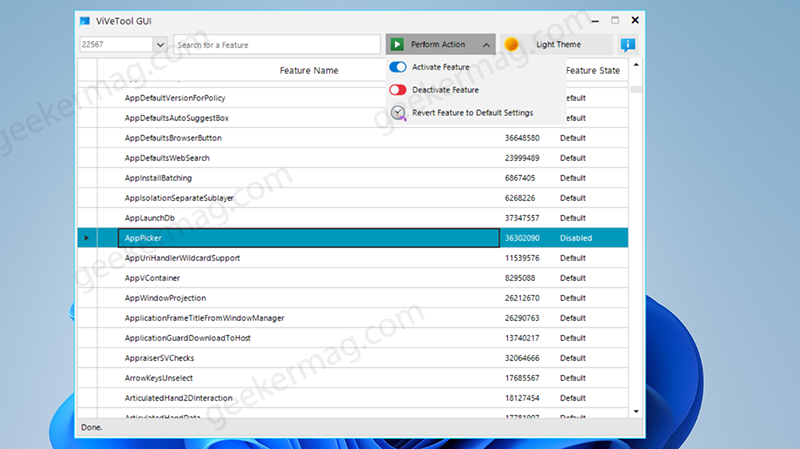Switch theme using Light Theme button

click(x=558, y=44)
